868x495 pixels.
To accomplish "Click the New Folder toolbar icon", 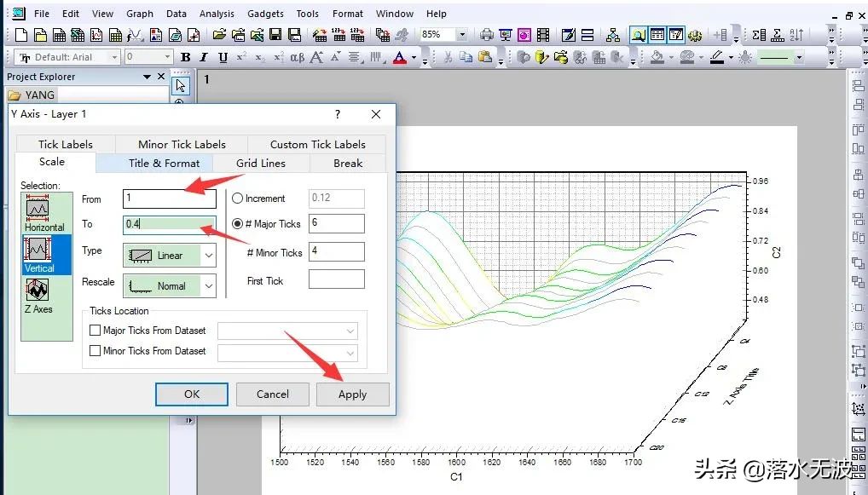I will pyautogui.click(x=40, y=36).
